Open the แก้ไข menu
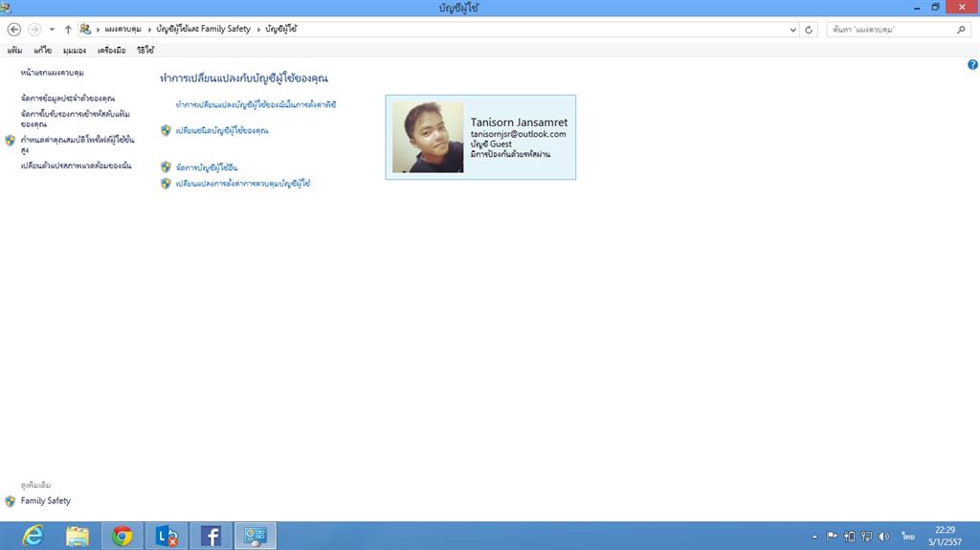Image resolution: width=980 pixels, height=550 pixels. (42, 50)
